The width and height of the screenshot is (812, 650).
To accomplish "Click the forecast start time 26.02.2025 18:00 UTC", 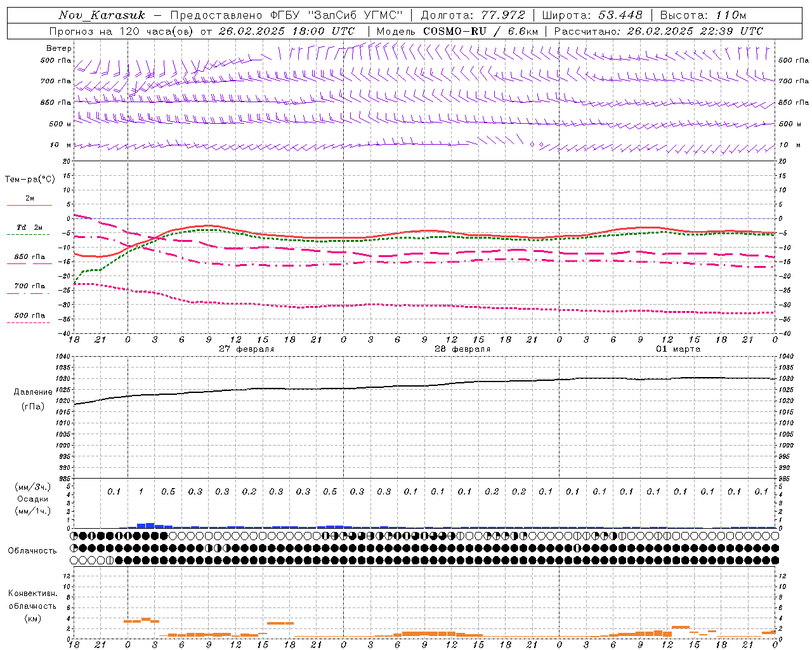I will pos(287,31).
